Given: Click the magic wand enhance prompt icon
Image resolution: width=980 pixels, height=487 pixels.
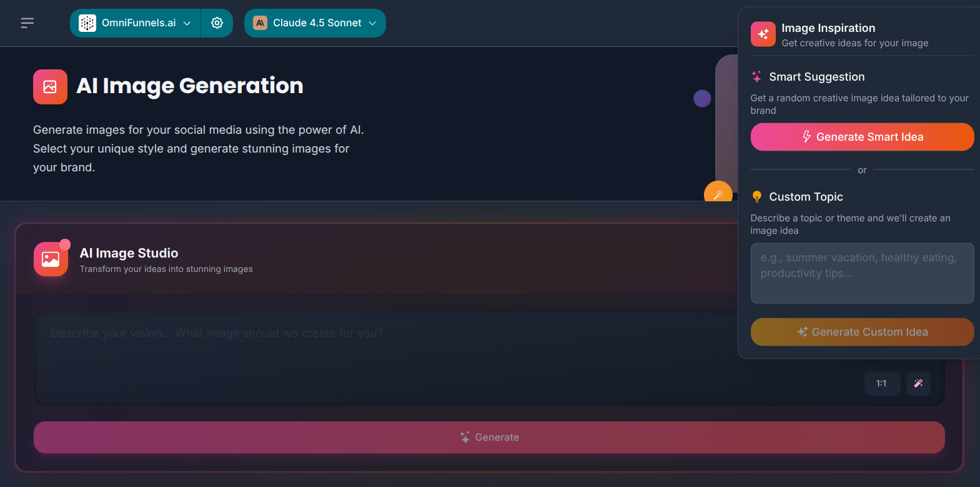Looking at the screenshot, I should pos(918,383).
